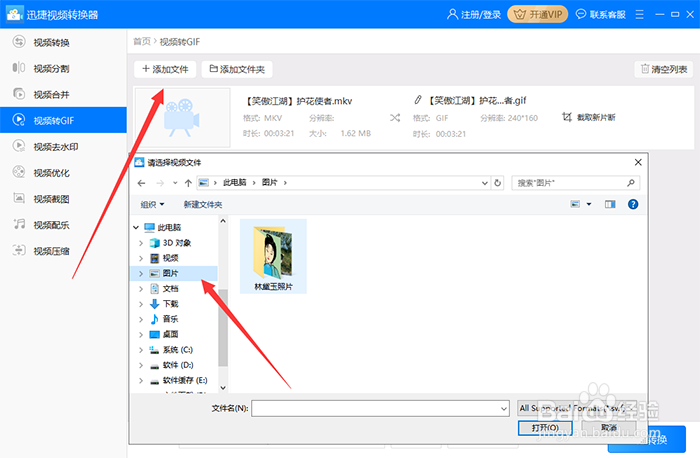Click 新建文件夹 in the dialog toolbar
This screenshot has width=700, height=458.
[203, 204]
